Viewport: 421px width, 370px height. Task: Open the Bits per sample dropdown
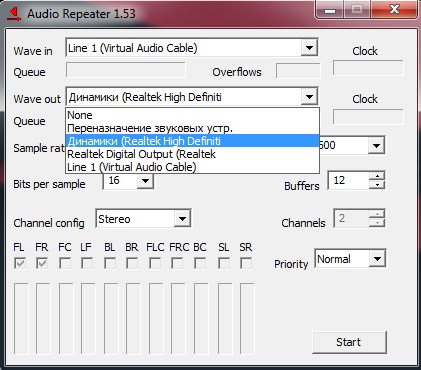[x=145, y=181]
